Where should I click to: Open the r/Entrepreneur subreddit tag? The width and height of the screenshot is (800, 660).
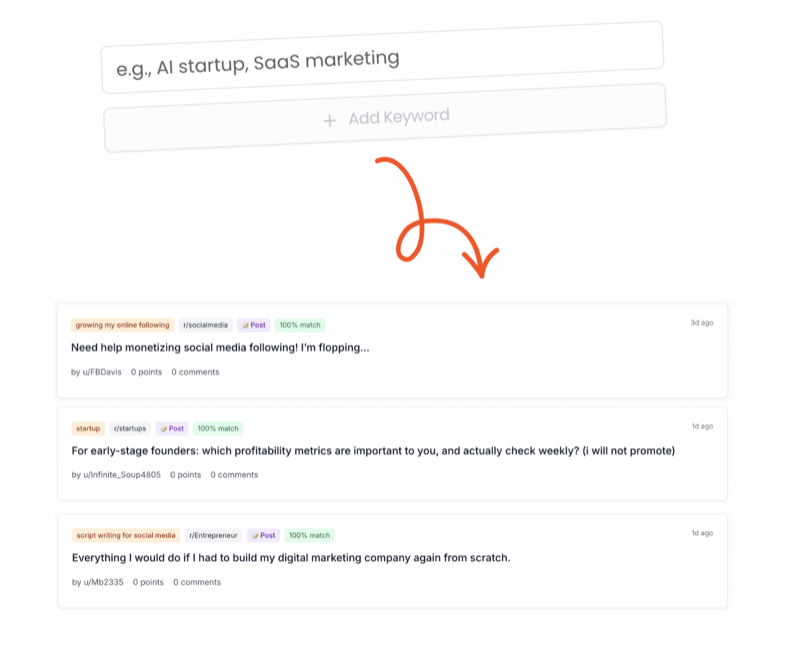213,536
